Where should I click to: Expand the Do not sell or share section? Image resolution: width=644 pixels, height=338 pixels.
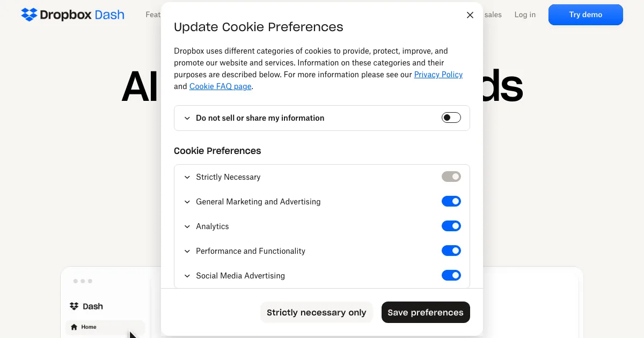point(187,118)
